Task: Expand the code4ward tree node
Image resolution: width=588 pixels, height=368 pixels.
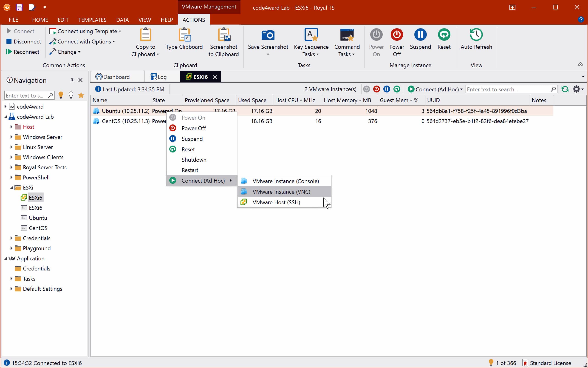Action: click(5, 106)
